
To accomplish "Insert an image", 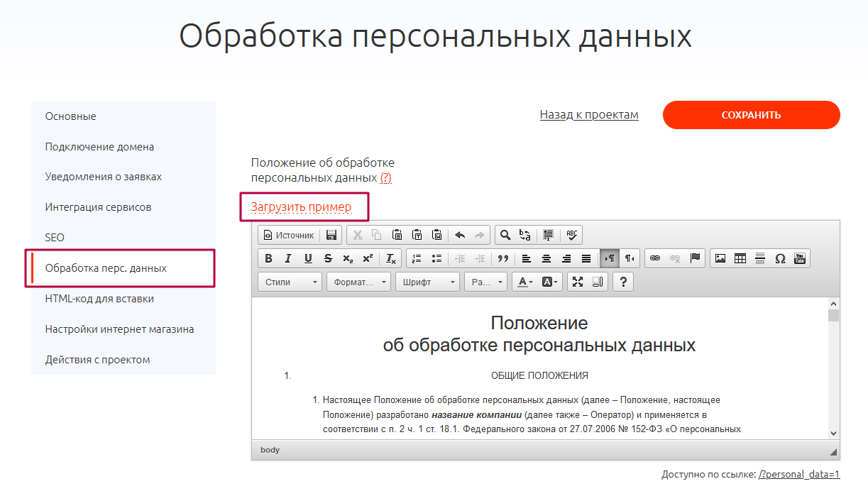I will click(720, 258).
